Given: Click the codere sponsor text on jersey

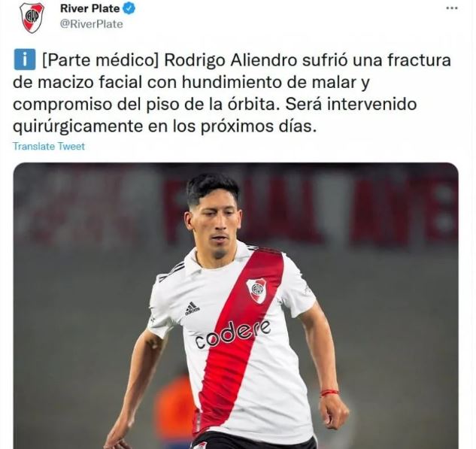Looking at the screenshot, I should [x=232, y=334].
